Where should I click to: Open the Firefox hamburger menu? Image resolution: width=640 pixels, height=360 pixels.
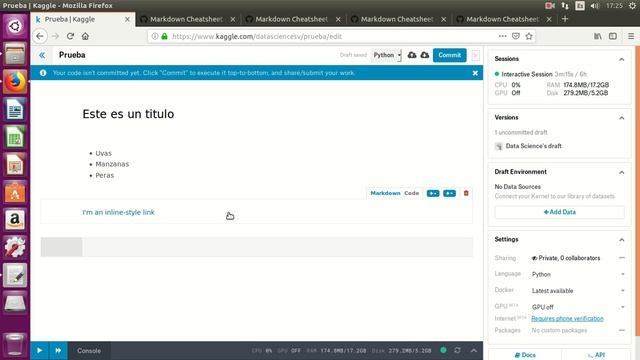pos(631,36)
